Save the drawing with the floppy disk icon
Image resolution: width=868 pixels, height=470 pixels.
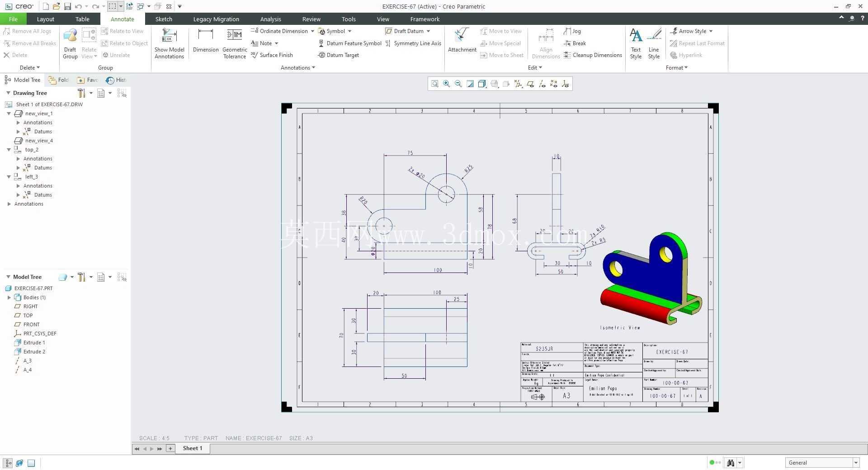(x=67, y=6)
